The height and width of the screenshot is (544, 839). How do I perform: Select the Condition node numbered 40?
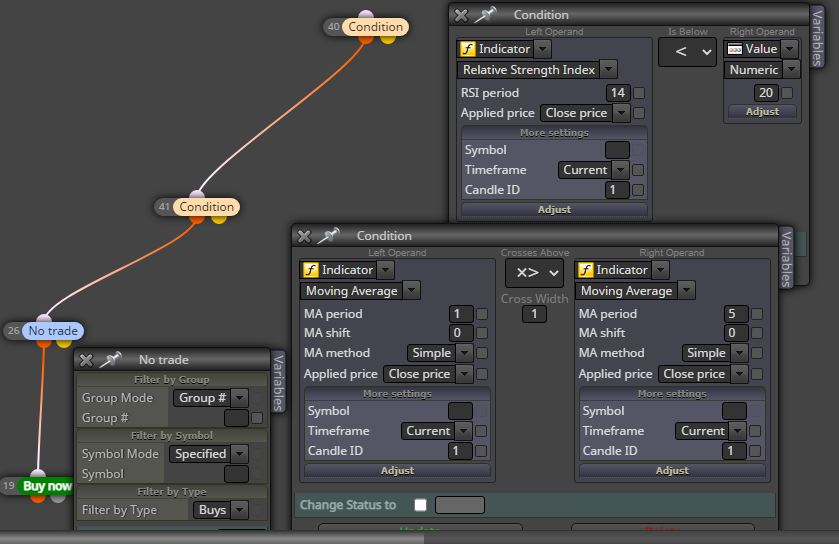tap(375, 27)
